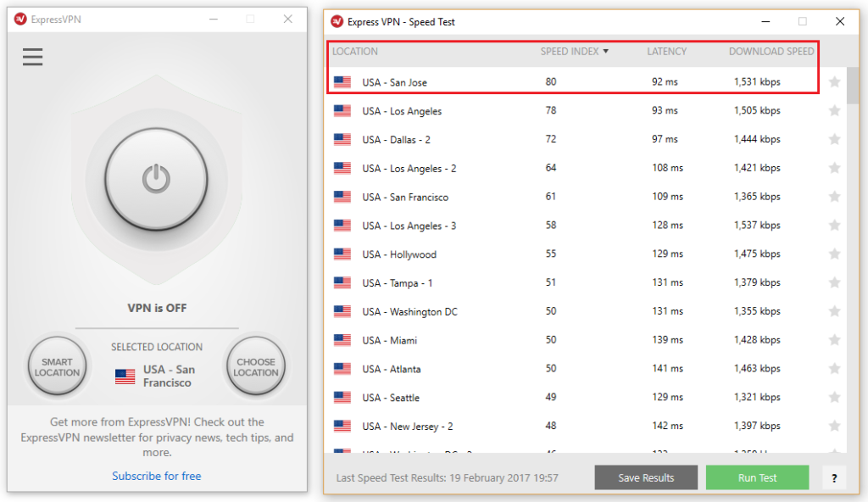Star the USA - Hollywood row
The height and width of the screenshot is (502, 868).
point(834,254)
